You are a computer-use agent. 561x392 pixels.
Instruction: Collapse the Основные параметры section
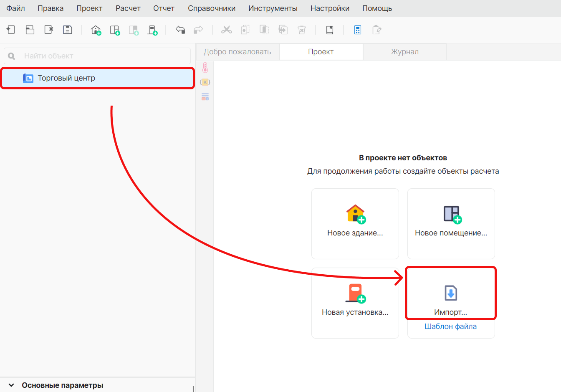tap(11, 385)
